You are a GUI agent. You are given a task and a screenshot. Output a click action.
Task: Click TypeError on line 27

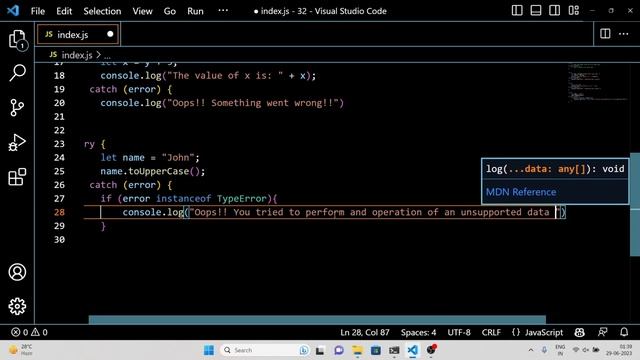click(x=242, y=199)
